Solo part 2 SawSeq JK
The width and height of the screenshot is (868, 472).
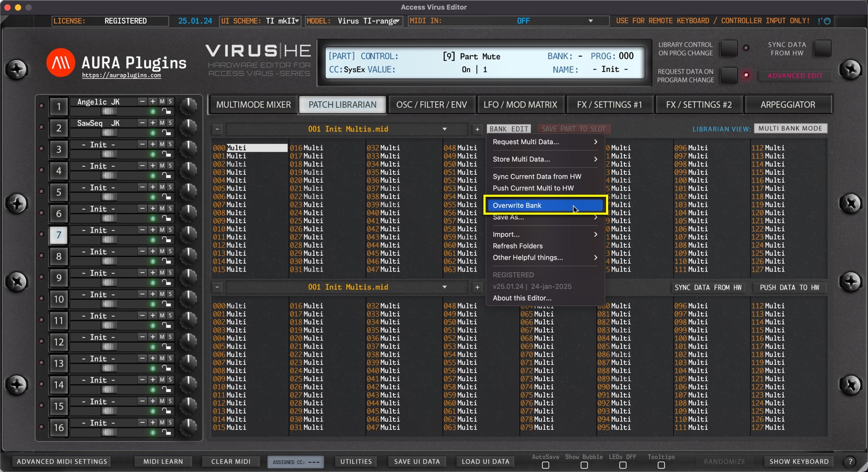click(170, 123)
